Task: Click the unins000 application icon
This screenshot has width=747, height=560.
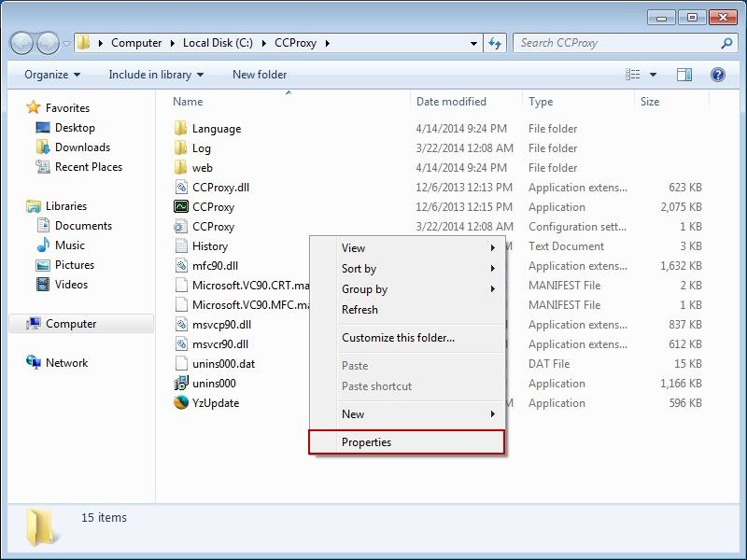Action: coord(181,383)
